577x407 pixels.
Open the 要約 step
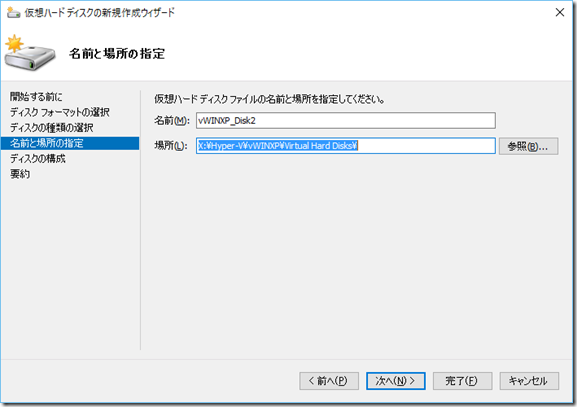(x=20, y=174)
